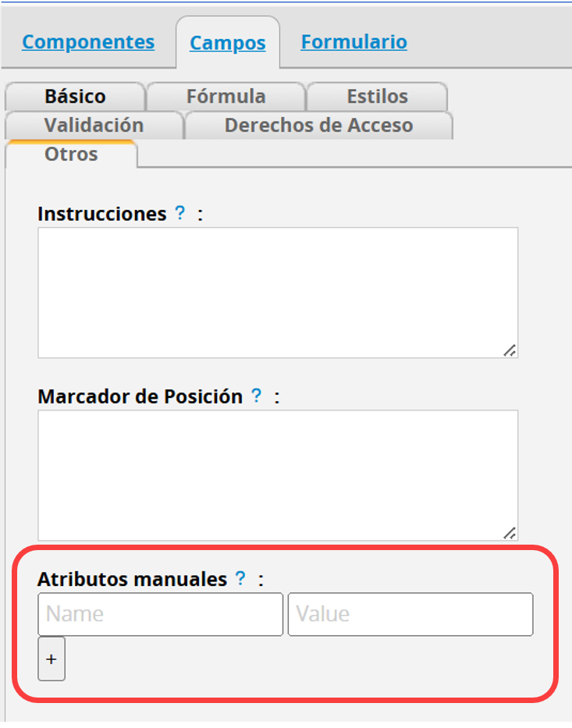This screenshot has height=728, width=572.
Task: Show the Estilos sub-tab
Action: 377,97
